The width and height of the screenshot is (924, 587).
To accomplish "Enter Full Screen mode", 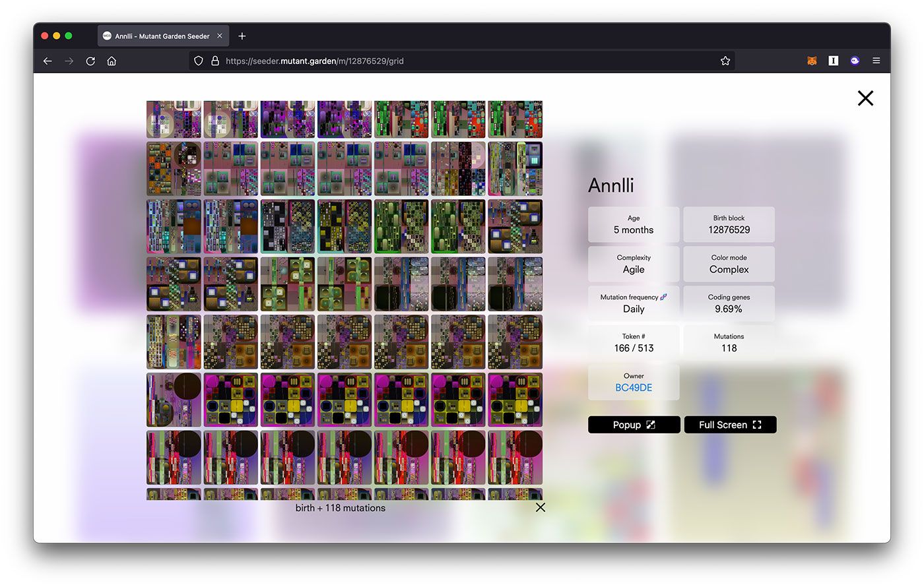I will point(730,425).
